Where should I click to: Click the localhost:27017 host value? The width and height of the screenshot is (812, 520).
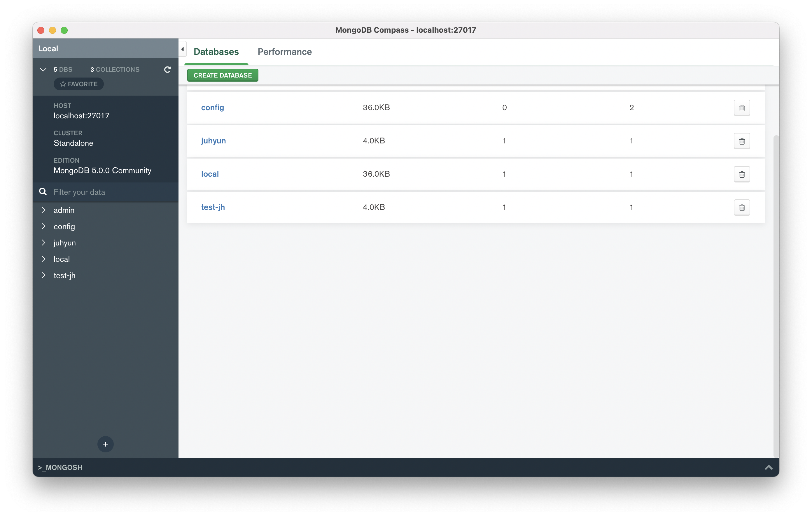81,115
